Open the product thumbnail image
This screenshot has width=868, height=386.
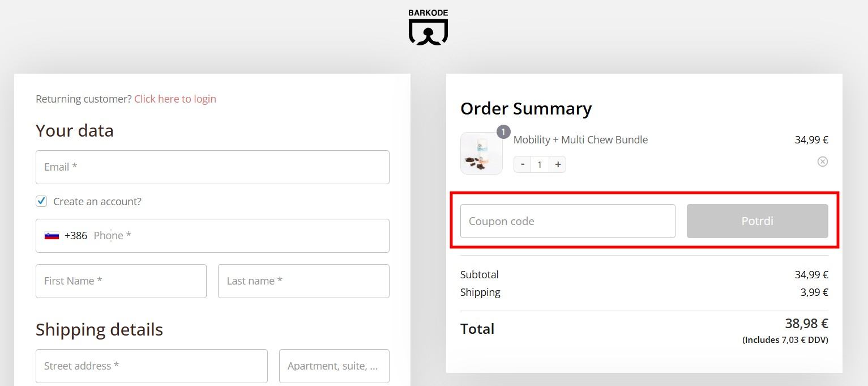(x=481, y=154)
